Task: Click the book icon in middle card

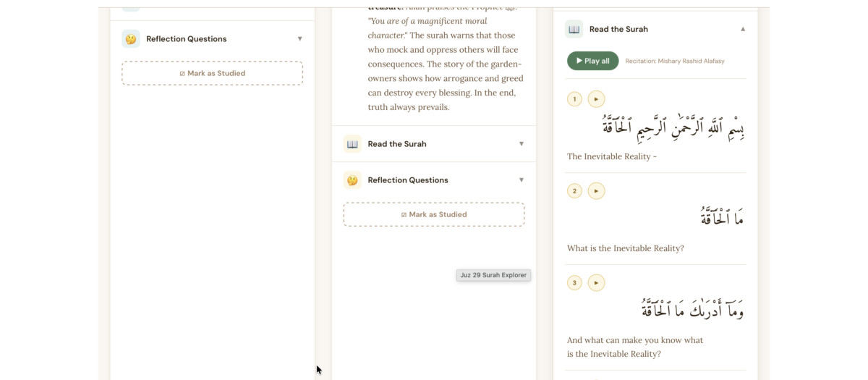Action: coord(352,144)
